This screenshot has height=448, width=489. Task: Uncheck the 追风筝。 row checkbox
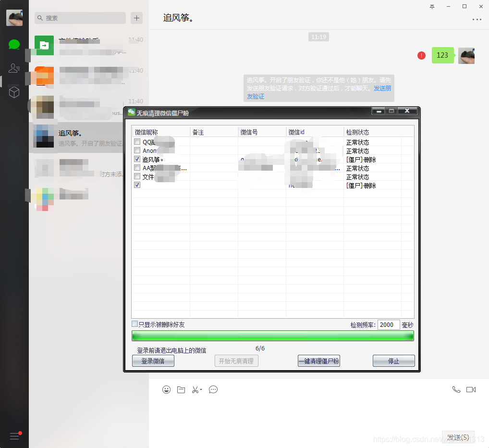(x=137, y=159)
